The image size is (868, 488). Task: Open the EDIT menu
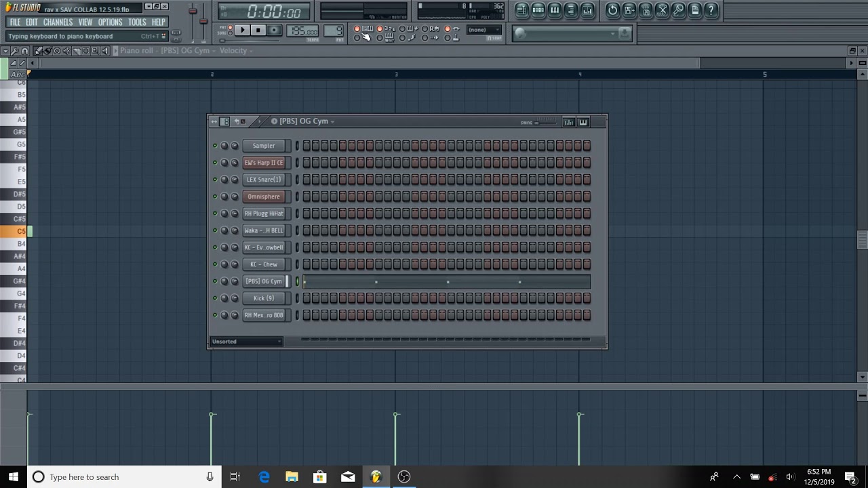pos(32,22)
